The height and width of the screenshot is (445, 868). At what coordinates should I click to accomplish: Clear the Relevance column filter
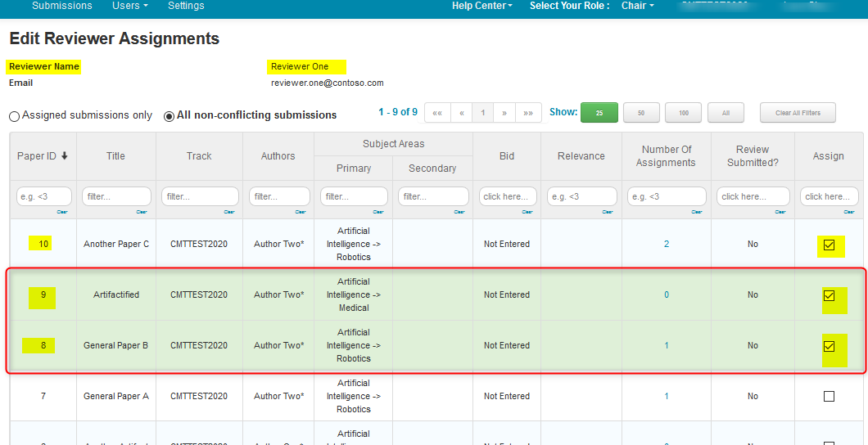(608, 212)
